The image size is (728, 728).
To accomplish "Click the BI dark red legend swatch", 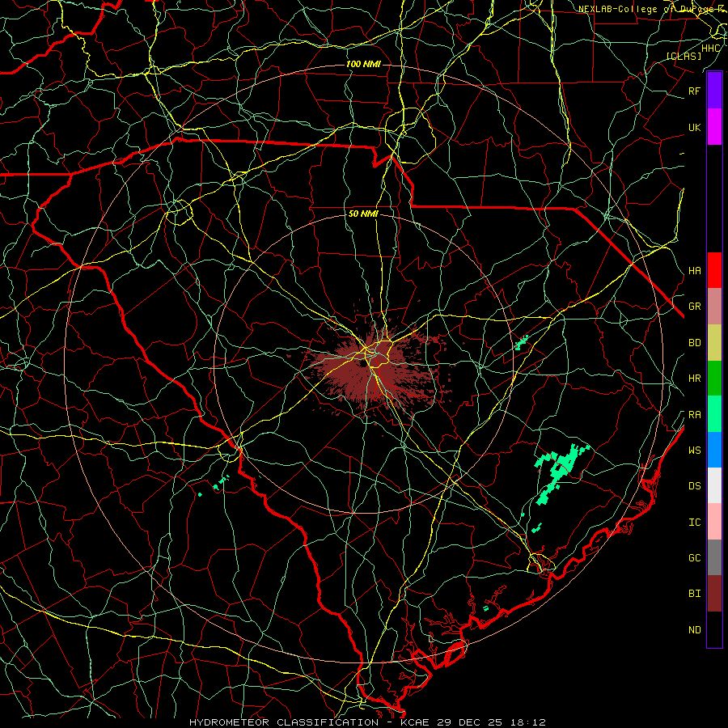I will [x=714, y=594].
